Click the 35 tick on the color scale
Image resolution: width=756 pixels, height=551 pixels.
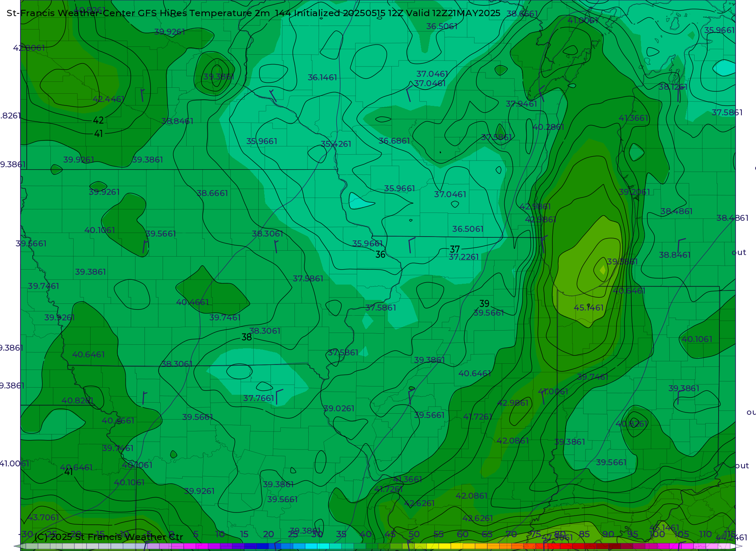(341, 534)
